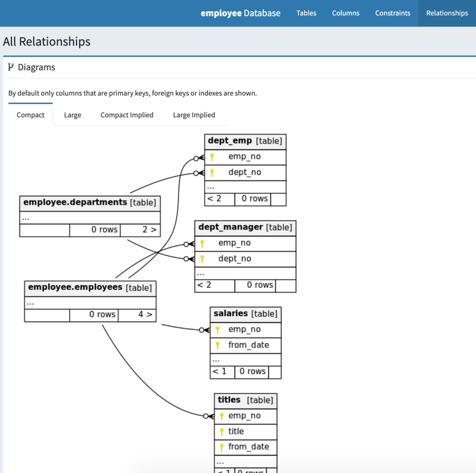Click the key icon for titles emp_no
This screenshot has height=473, width=476.
(x=222, y=416)
